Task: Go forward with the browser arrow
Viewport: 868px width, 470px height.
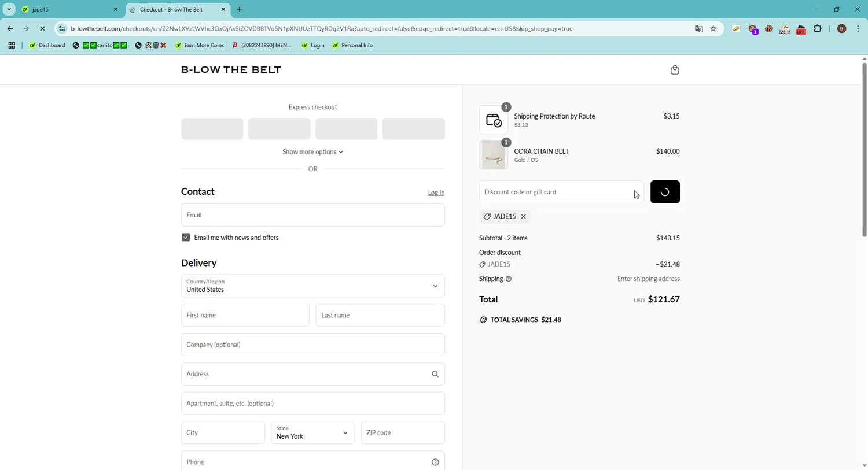Action: pos(26,29)
